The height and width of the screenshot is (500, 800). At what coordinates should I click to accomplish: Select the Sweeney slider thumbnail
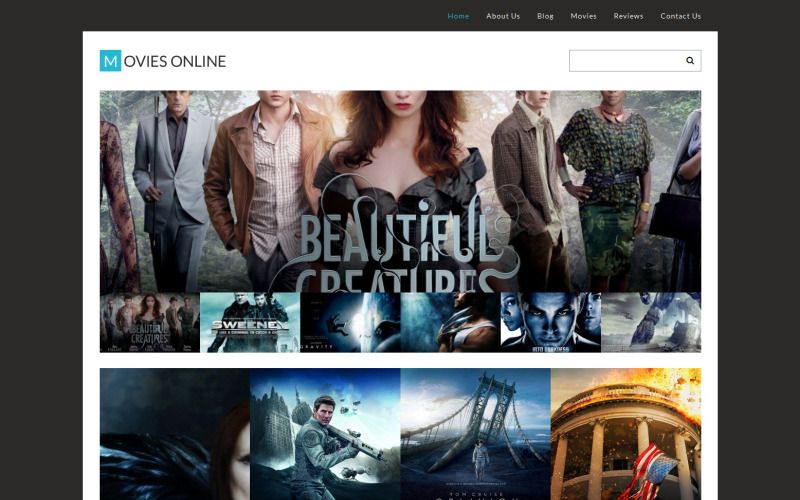[x=250, y=322]
